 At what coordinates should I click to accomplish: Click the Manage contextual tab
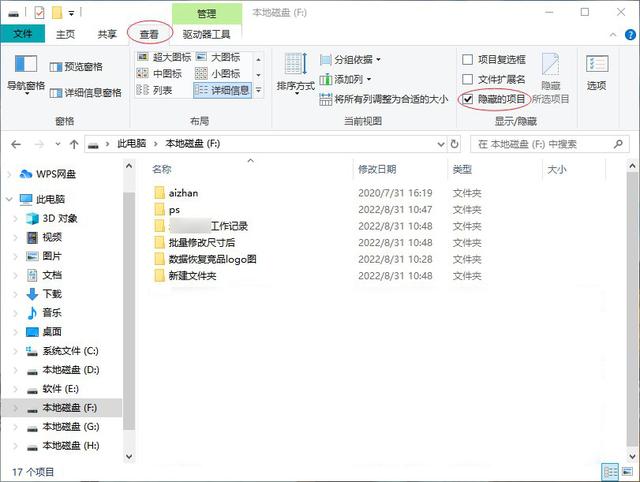pyautogui.click(x=207, y=13)
